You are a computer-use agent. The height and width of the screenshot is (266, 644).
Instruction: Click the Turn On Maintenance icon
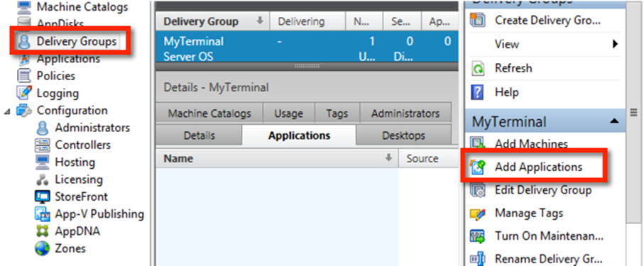point(478,237)
